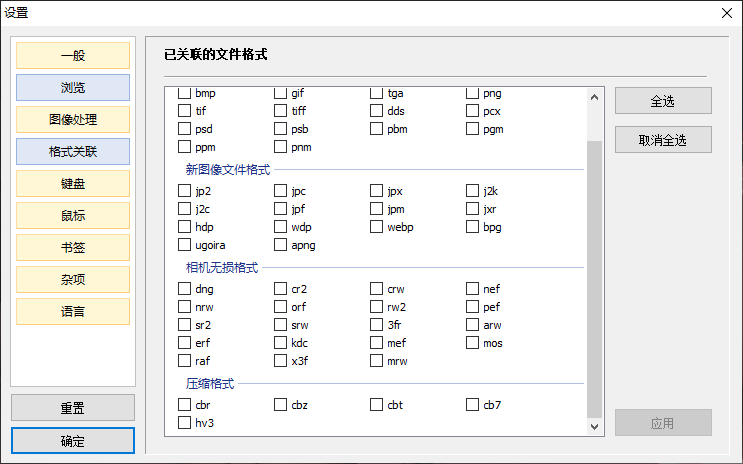743x464 pixels.
Task: Check the srw format checkbox
Action: click(281, 325)
